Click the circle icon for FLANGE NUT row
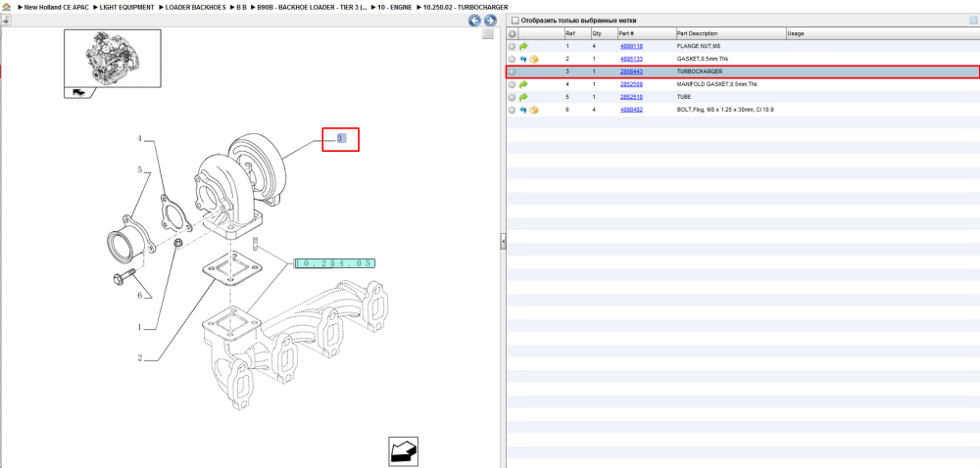Image resolution: width=980 pixels, height=468 pixels. [x=512, y=46]
